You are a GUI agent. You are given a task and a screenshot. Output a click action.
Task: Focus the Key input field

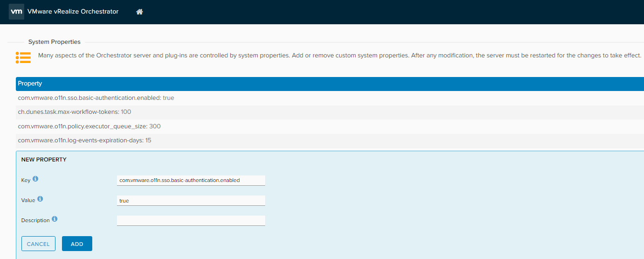click(191, 180)
